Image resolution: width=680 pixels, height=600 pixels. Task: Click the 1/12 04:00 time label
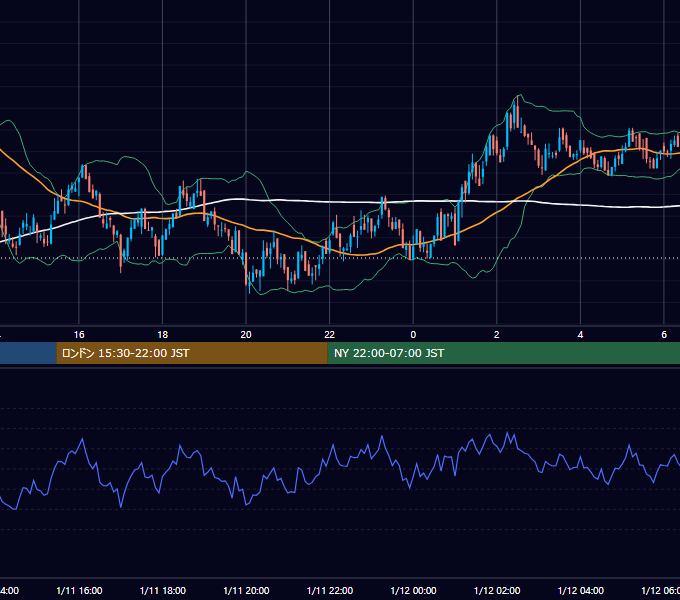(581, 590)
